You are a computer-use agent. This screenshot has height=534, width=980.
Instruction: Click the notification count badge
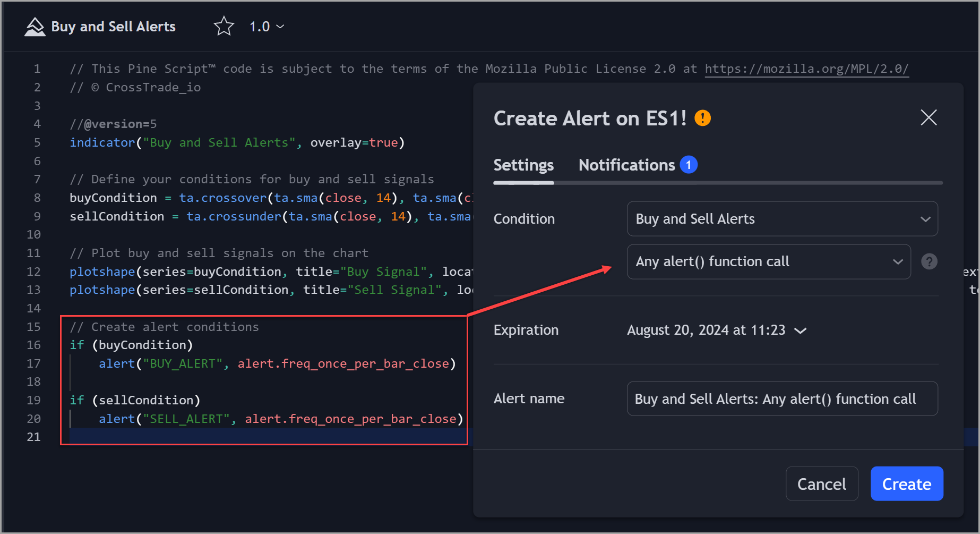[689, 164]
